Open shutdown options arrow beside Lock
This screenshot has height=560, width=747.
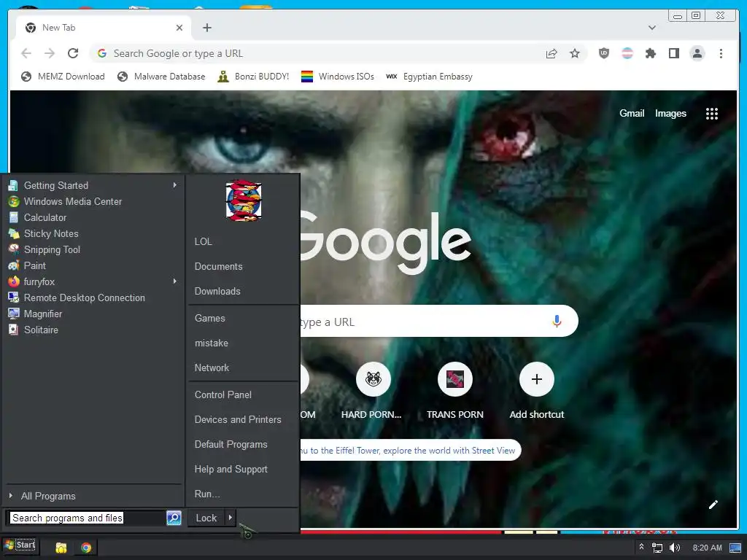[230, 518]
